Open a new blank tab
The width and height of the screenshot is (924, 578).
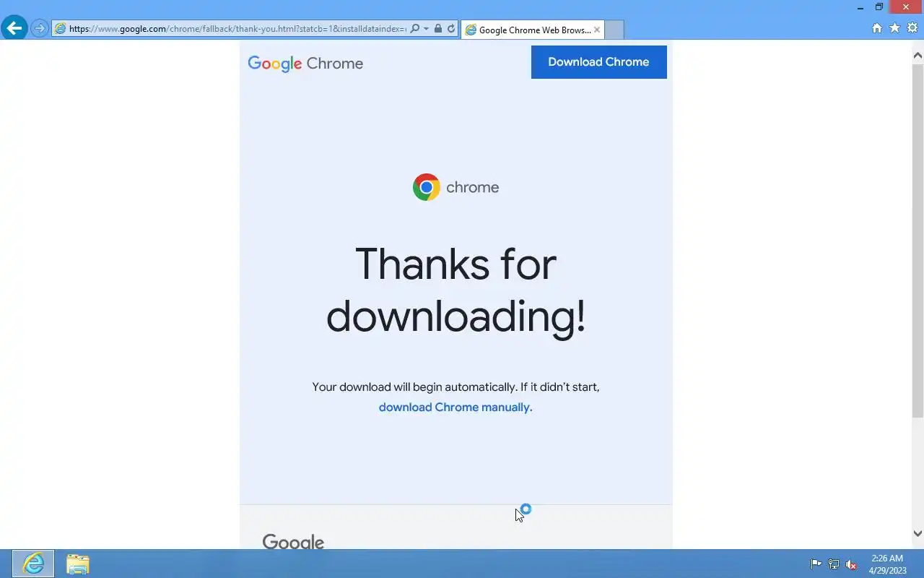pyautogui.click(x=614, y=30)
